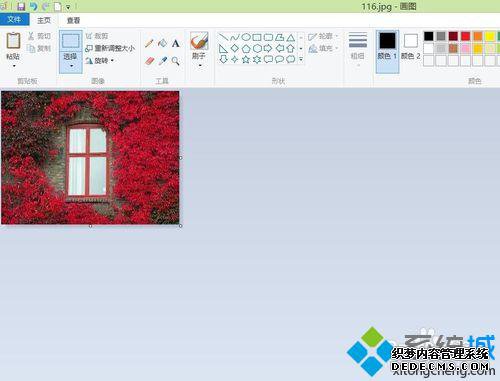Click the Paste clipboard icon
The image size is (500, 381).
pos(13,41)
